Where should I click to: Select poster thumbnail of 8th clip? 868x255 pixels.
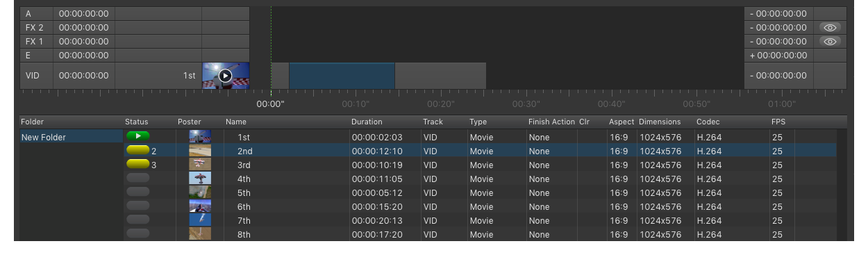click(200, 234)
